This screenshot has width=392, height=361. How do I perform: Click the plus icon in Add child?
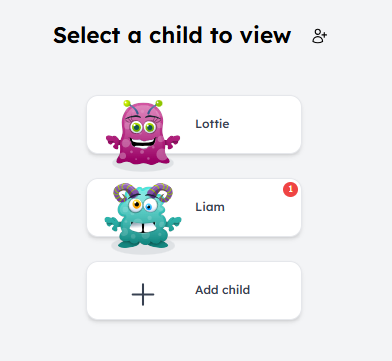(143, 294)
